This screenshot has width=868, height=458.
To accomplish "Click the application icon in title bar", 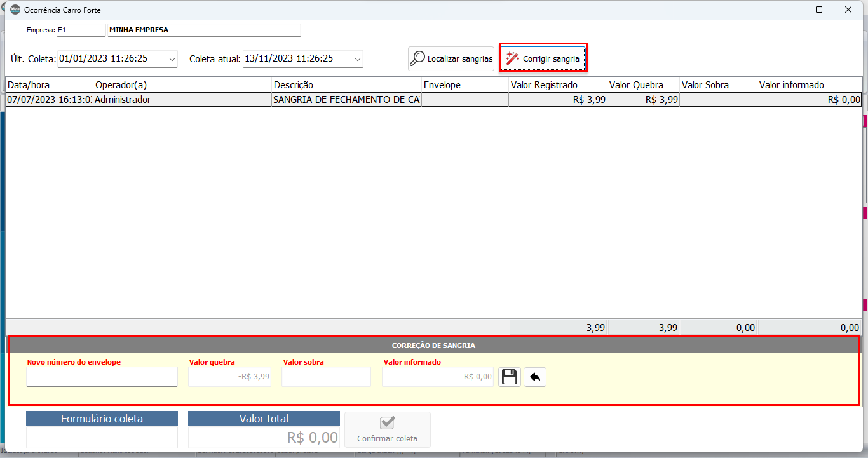I will pyautogui.click(x=15, y=10).
